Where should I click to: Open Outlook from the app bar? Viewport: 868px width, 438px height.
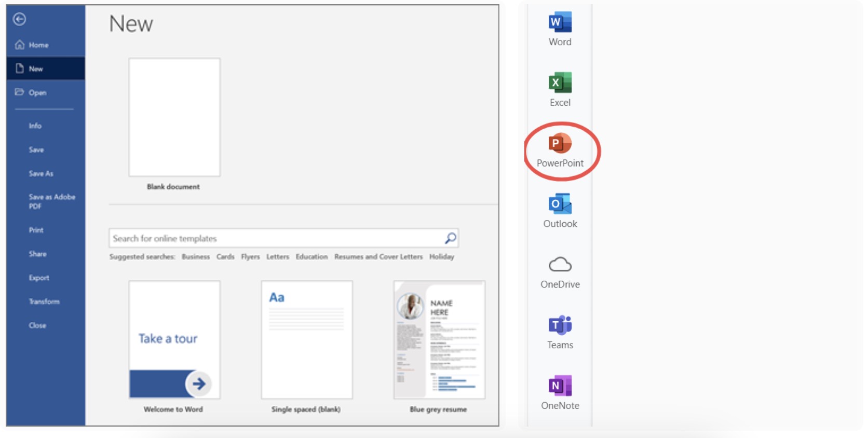[560, 211]
